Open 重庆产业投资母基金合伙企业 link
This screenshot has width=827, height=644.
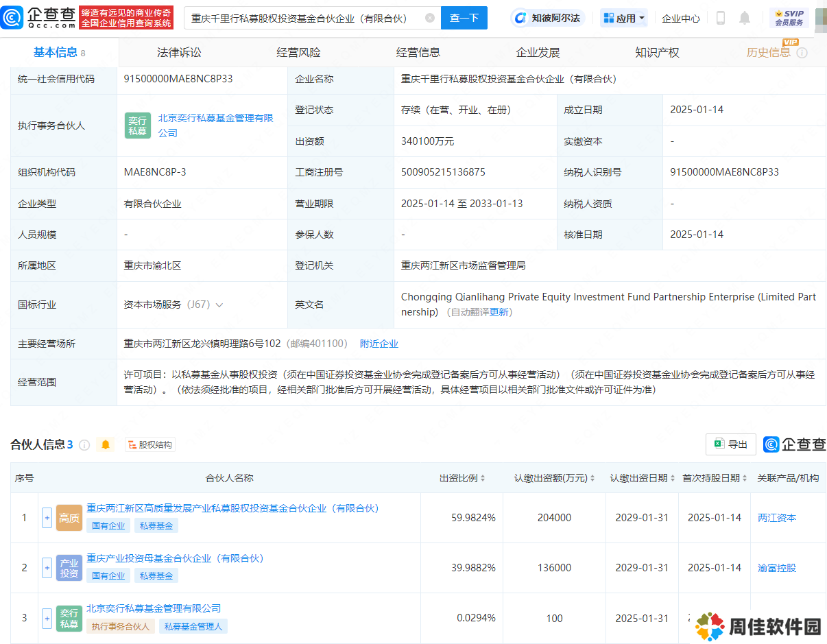point(175,558)
